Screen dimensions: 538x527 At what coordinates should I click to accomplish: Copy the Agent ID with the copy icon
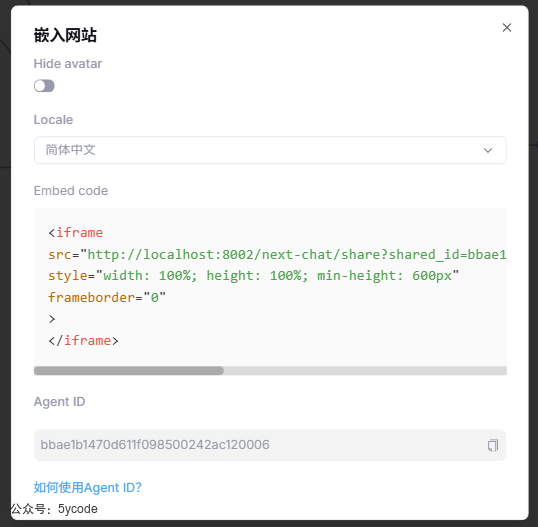click(493, 445)
